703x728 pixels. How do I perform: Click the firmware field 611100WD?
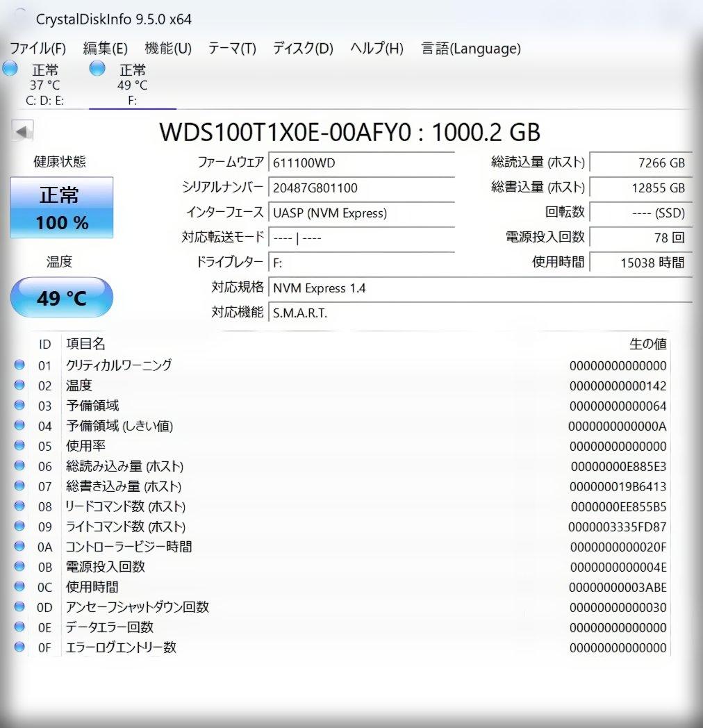(x=361, y=163)
